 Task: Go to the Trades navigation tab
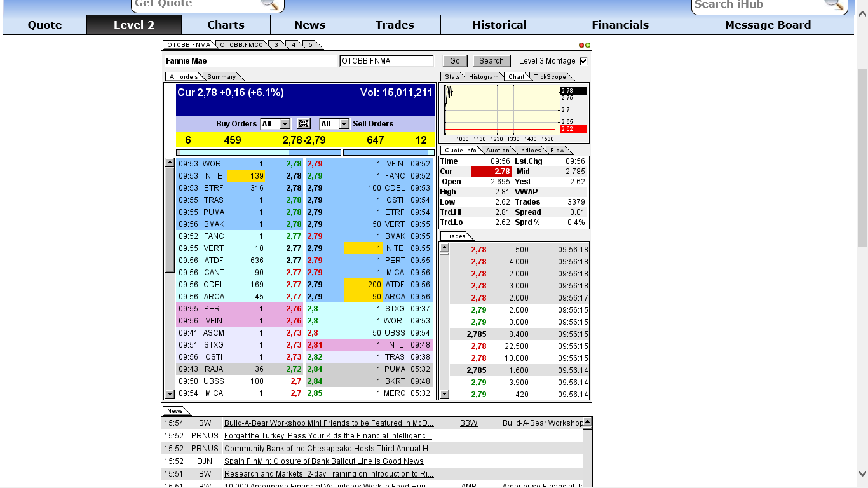[395, 25]
